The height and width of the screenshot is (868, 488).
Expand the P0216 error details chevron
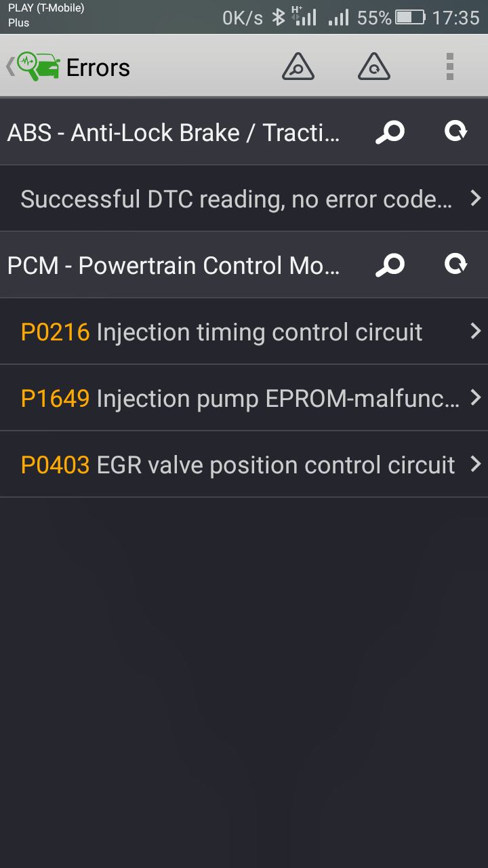tap(475, 332)
